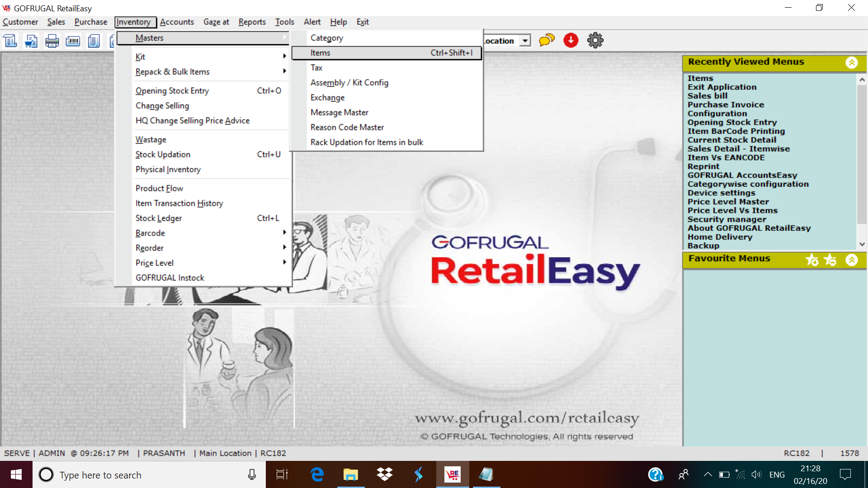Click the sales bill receipt toolbar icon

10,41
